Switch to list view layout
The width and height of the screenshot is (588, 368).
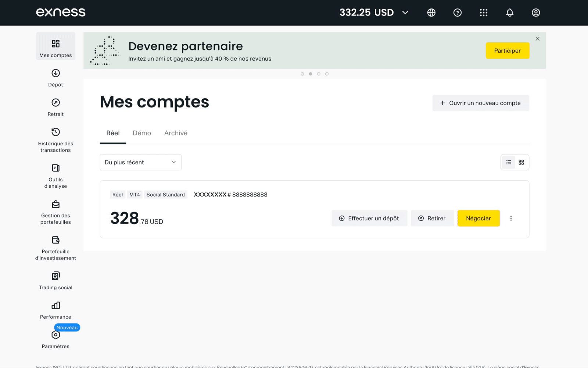[509, 162]
